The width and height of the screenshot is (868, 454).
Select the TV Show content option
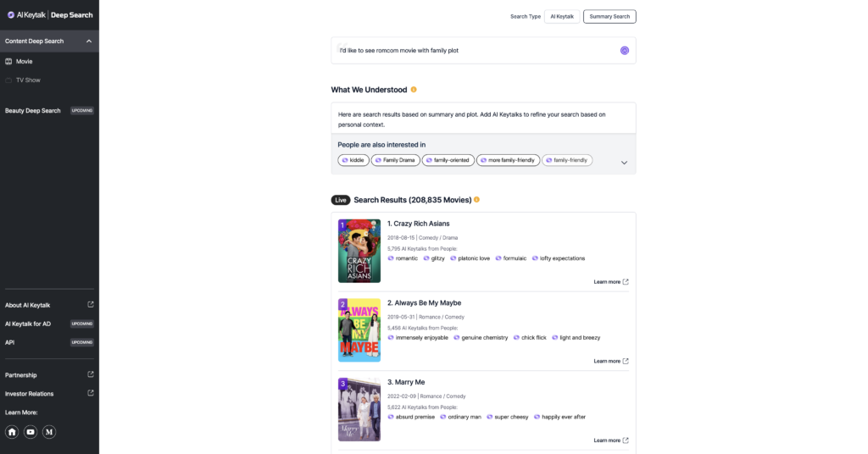pyautogui.click(x=28, y=80)
